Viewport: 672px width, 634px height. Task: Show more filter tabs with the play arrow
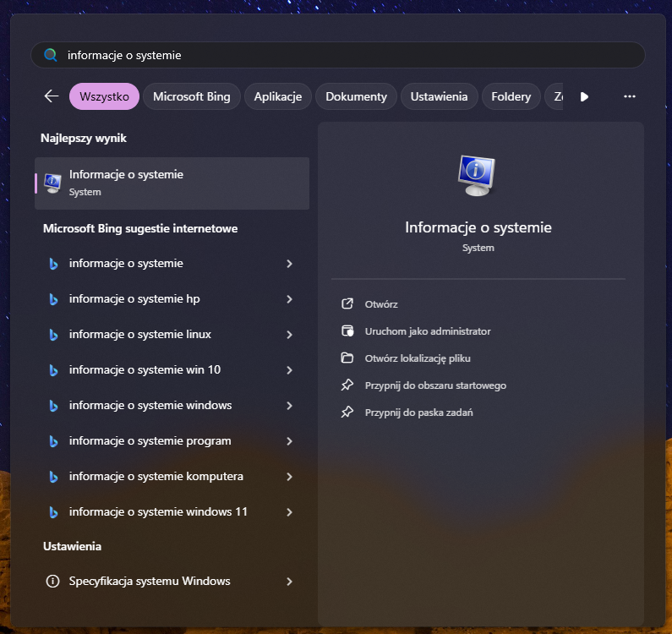(584, 96)
